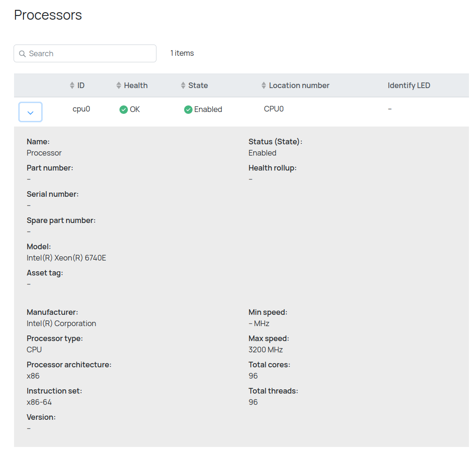
Task: Select the cpu0 ID cell
Action: click(x=81, y=109)
